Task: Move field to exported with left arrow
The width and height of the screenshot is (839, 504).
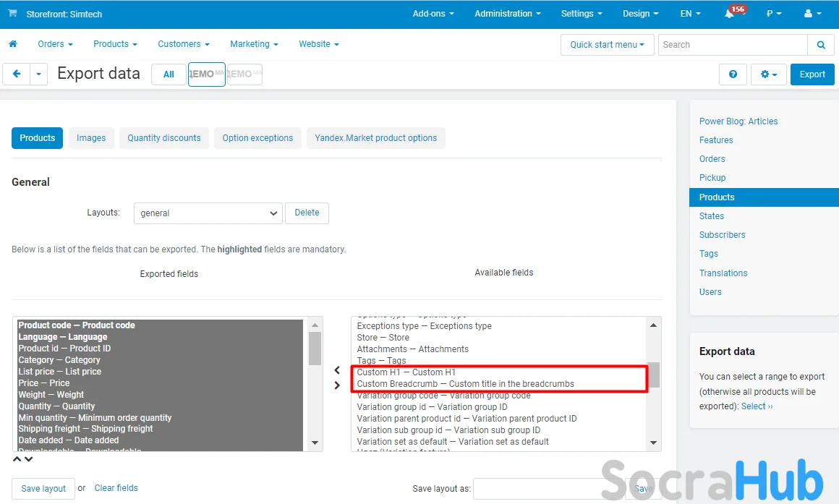Action: point(337,370)
